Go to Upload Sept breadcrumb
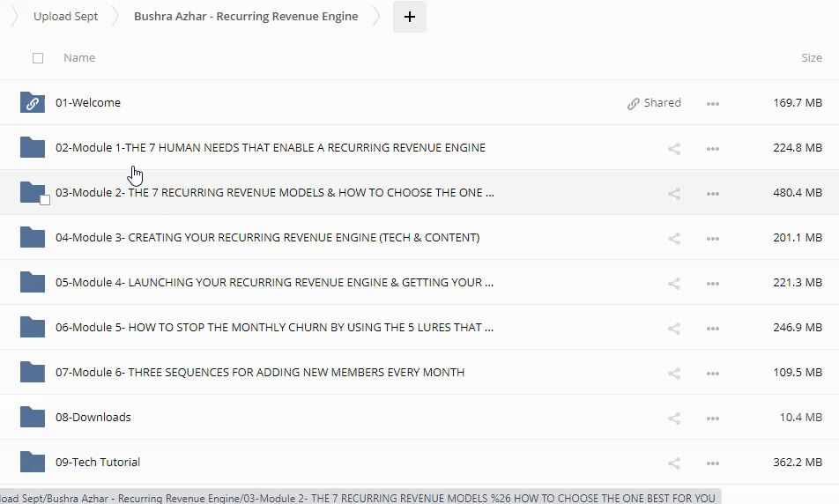The height and width of the screenshot is (504, 839). click(x=66, y=17)
